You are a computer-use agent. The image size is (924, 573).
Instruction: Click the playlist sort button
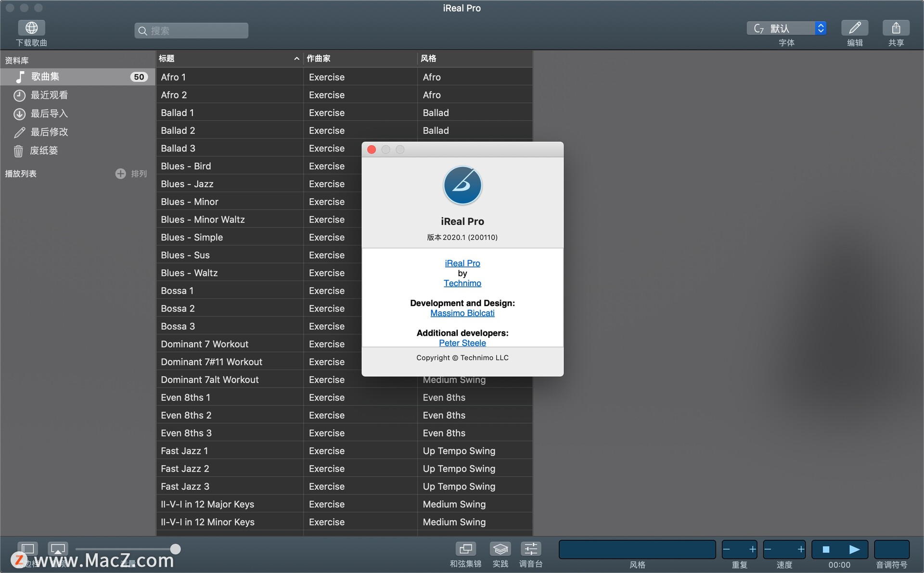[139, 174]
